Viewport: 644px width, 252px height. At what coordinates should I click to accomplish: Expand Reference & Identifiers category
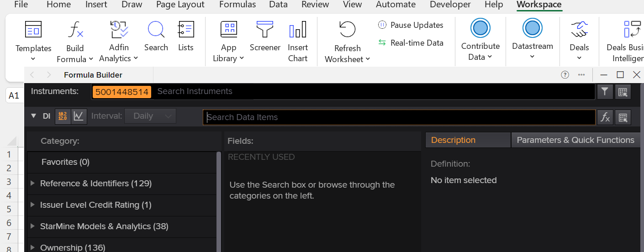[32, 184]
